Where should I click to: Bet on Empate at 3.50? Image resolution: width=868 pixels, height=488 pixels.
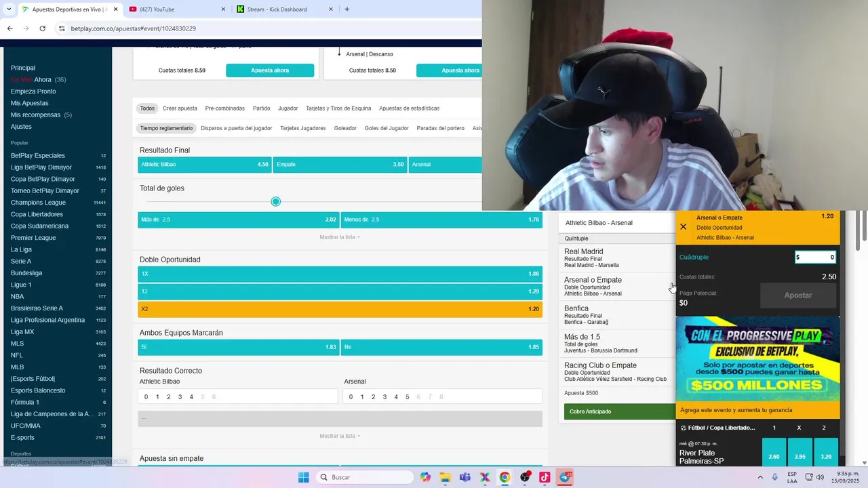point(340,165)
